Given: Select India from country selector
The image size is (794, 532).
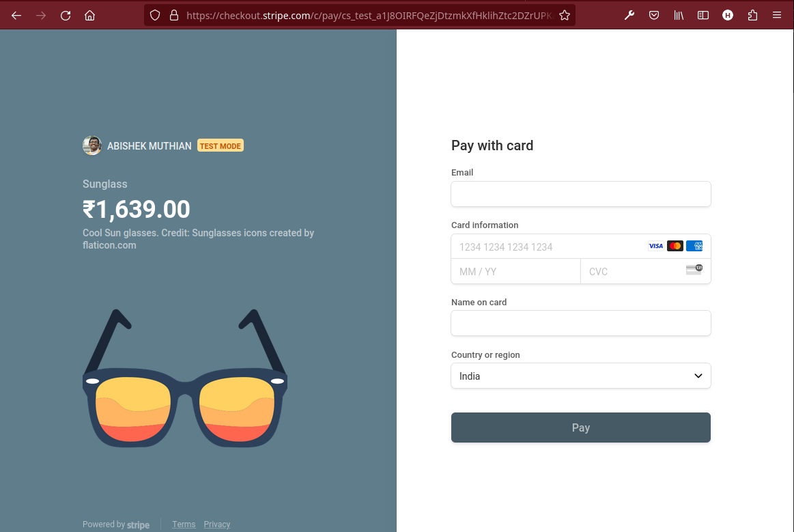Looking at the screenshot, I should [580, 376].
